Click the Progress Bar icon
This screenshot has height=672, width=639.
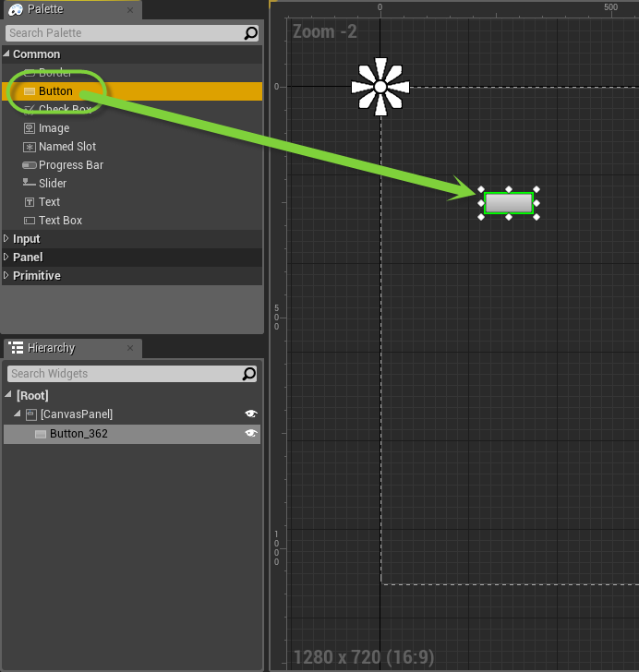point(30,165)
